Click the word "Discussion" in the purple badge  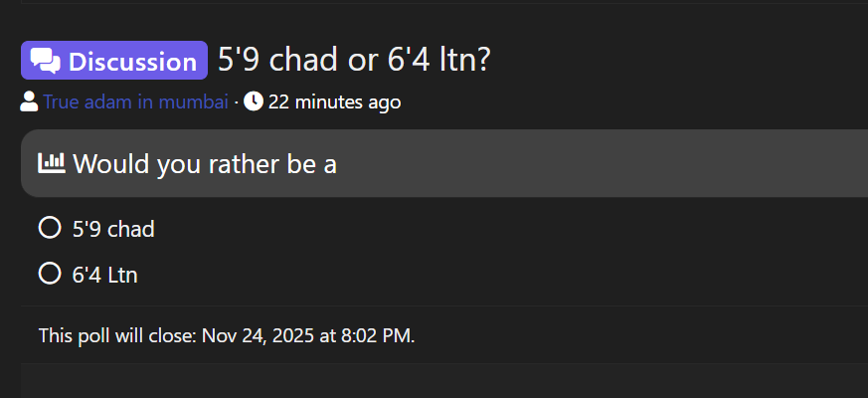tap(132, 62)
